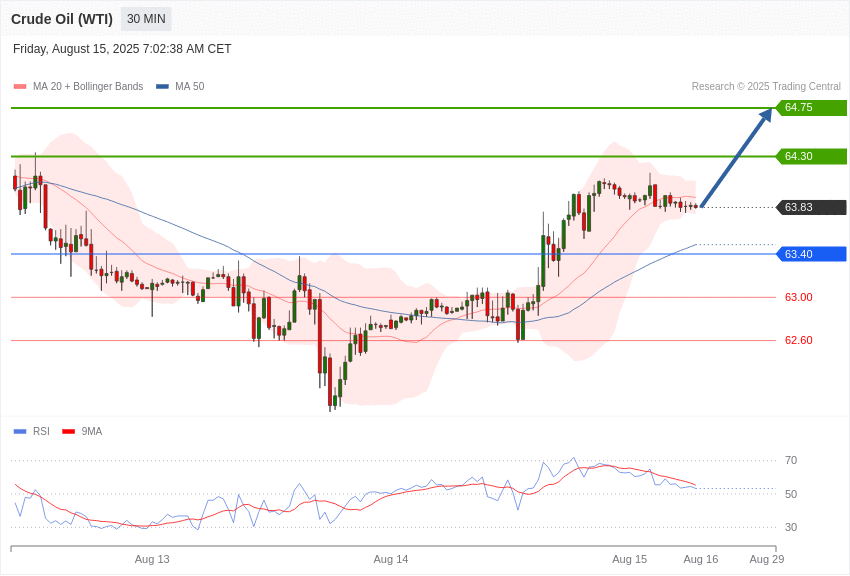Click the Aug 15 date axis label
This screenshot has width=850, height=576.
click(629, 559)
